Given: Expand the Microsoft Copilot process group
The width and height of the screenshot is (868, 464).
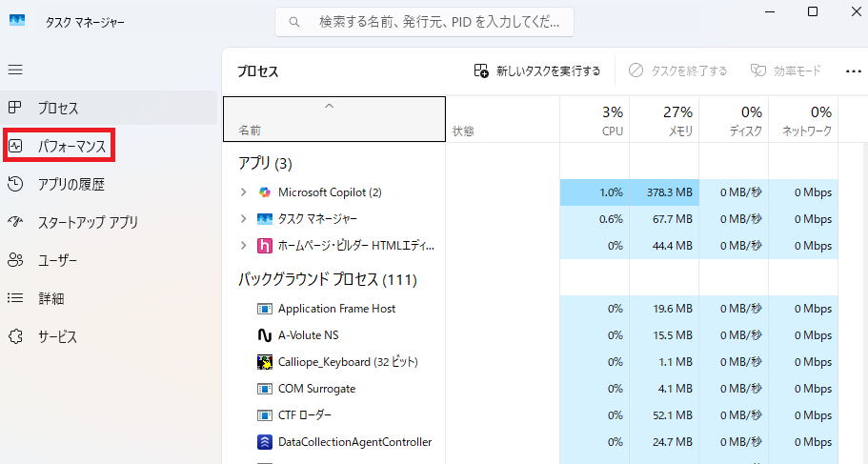Looking at the screenshot, I should click(244, 192).
